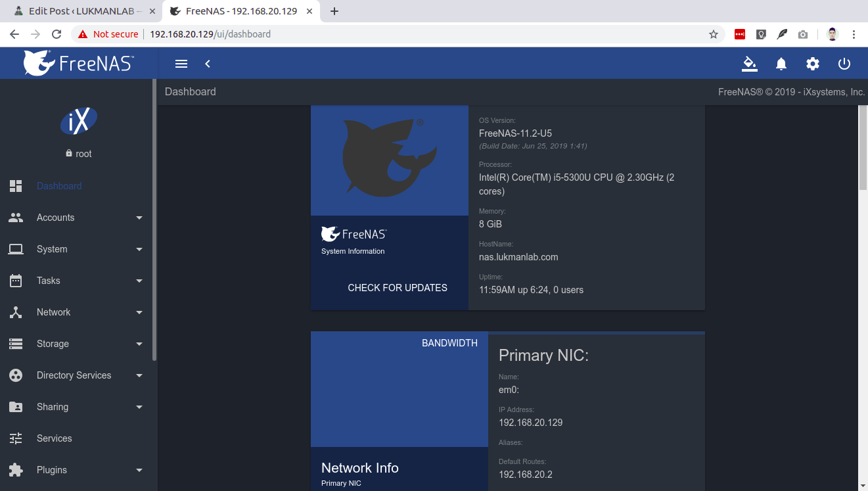Collapse sidebar with the left chevron

(208, 64)
